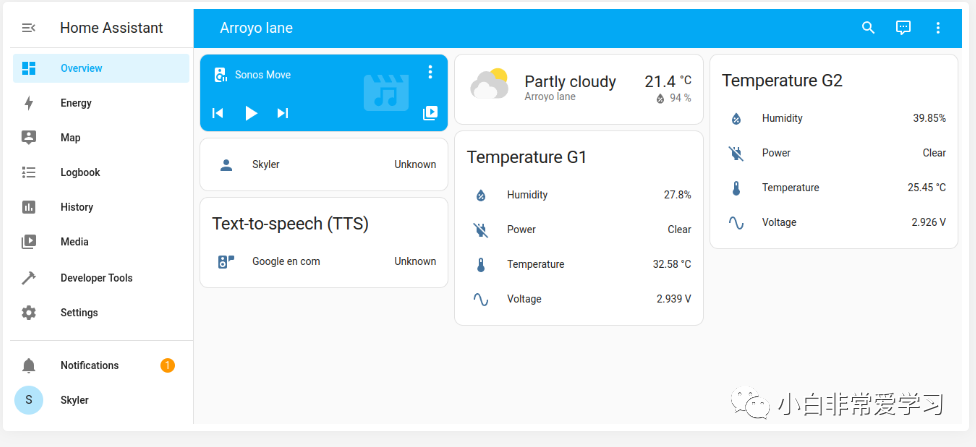
Task: Open the dashboard overflow menu
Action: 938,27
